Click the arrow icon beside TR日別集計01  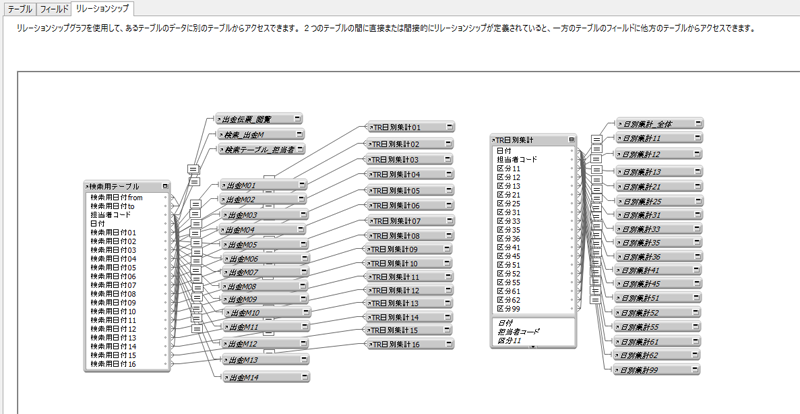pyautogui.click(x=371, y=127)
